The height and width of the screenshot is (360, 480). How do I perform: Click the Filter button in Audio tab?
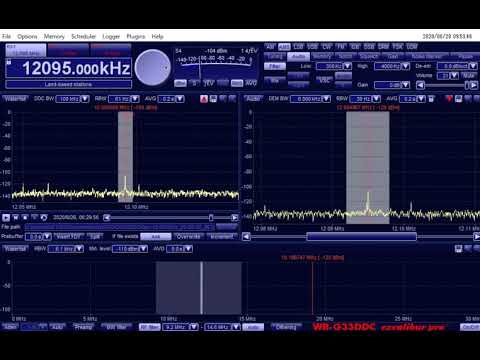coord(275,66)
